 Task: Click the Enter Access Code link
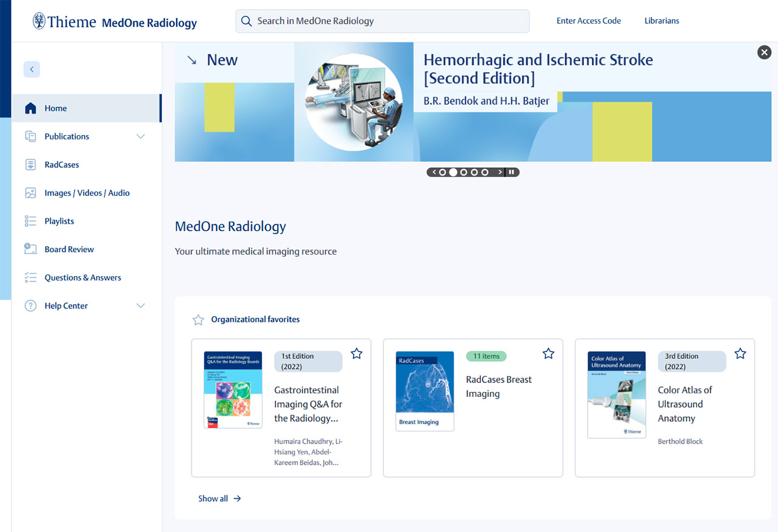588,21
